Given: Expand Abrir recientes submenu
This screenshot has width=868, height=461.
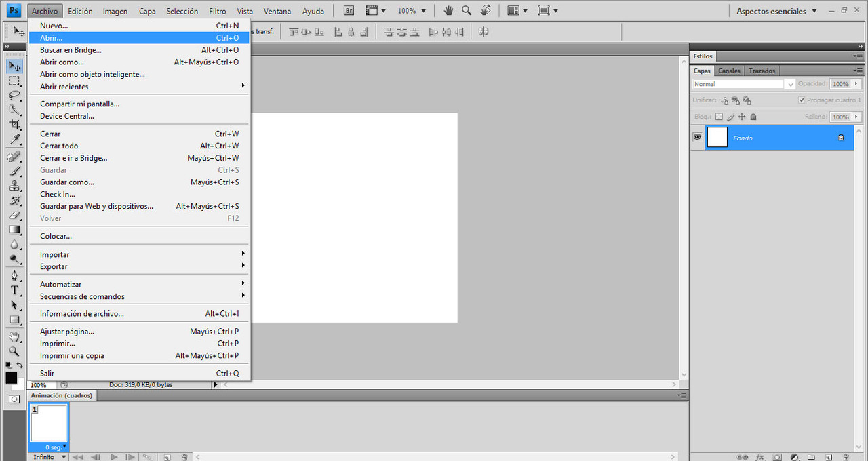Looking at the screenshot, I should (140, 87).
